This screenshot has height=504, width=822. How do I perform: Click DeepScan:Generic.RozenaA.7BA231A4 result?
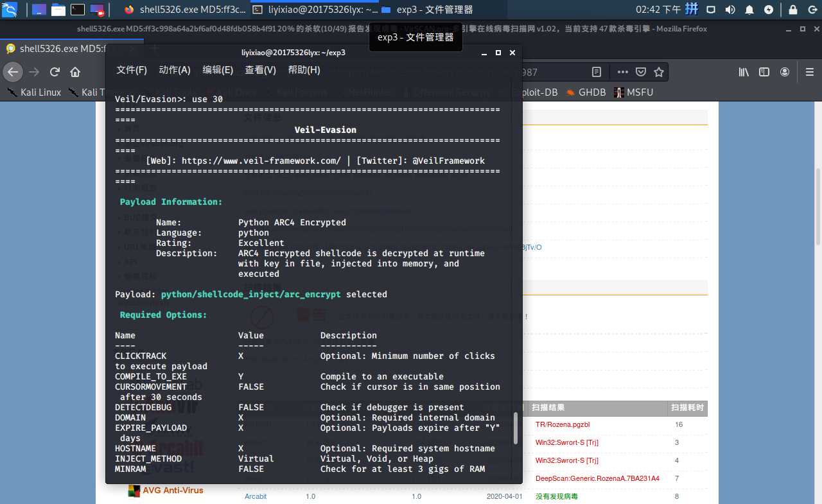click(x=597, y=478)
